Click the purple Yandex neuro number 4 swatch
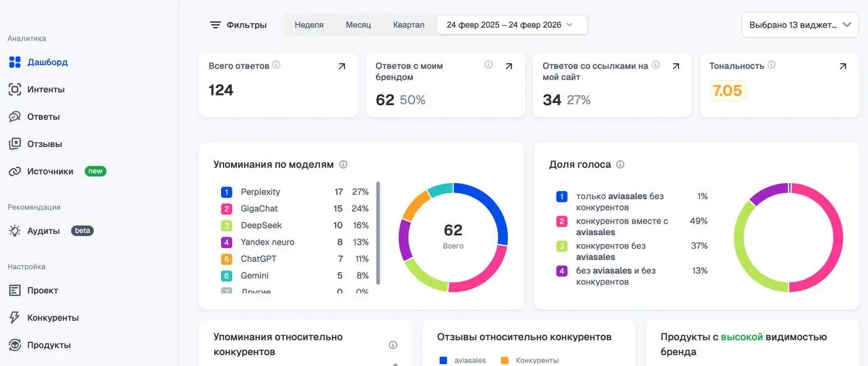This screenshot has width=868, height=366. [x=226, y=242]
